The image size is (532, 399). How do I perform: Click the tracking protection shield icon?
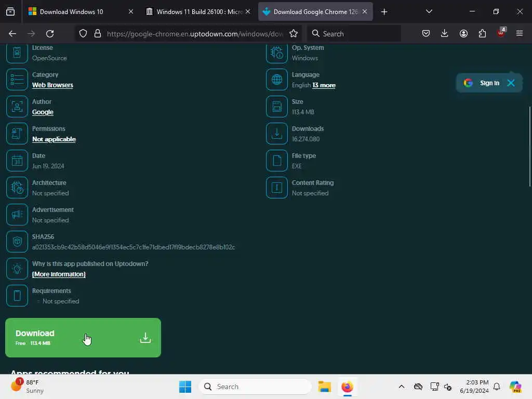83,34
